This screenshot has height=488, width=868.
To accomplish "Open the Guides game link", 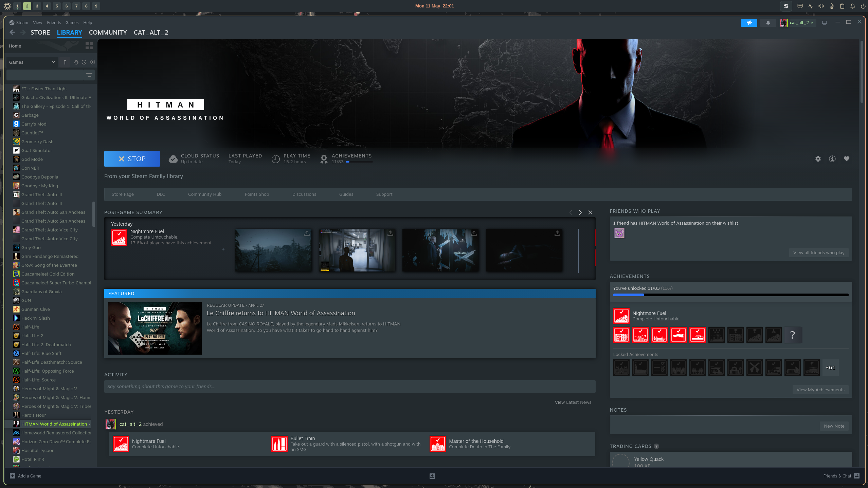I will [x=346, y=194].
